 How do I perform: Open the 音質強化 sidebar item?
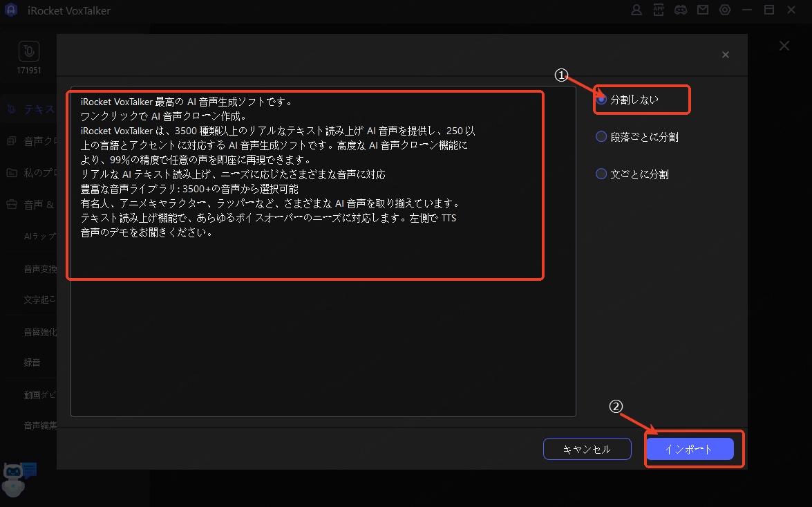click(40, 332)
